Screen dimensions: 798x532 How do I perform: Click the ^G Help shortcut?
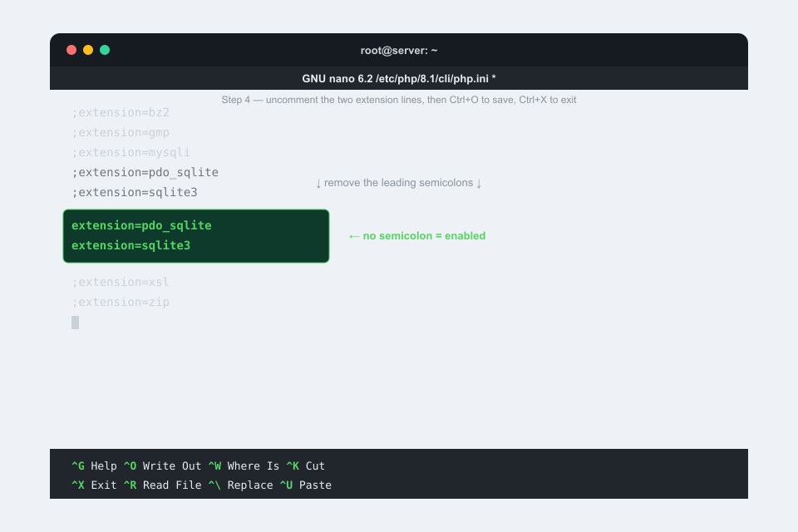pyautogui.click(x=94, y=465)
